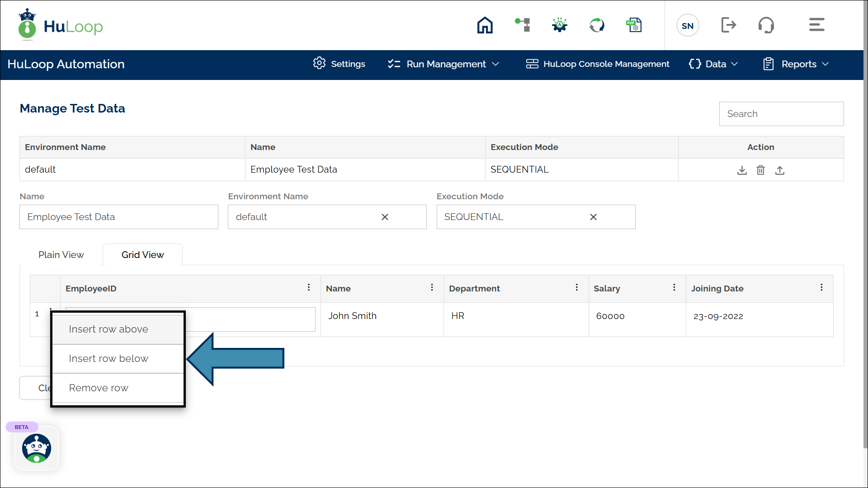Click the Search input field
868x488 pixels.
781,114
